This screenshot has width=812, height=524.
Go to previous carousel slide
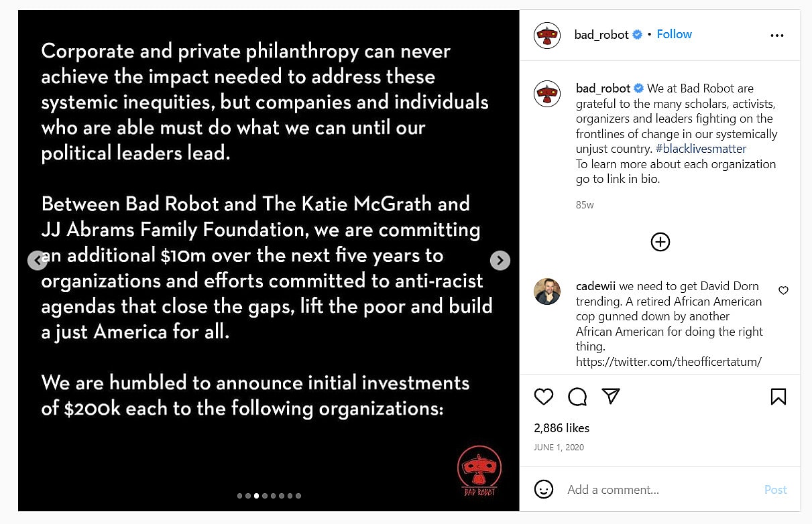click(x=38, y=261)
